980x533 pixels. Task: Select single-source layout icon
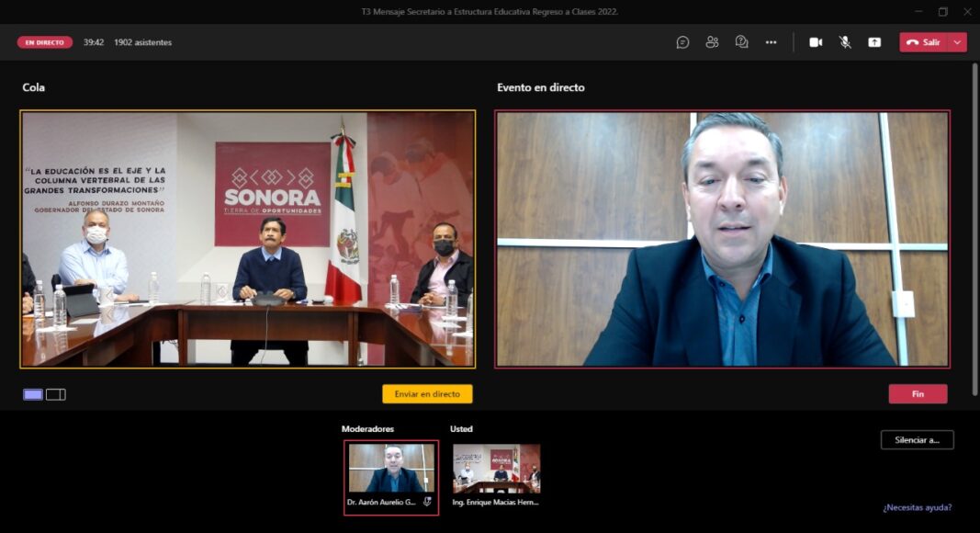click(33, 394)
